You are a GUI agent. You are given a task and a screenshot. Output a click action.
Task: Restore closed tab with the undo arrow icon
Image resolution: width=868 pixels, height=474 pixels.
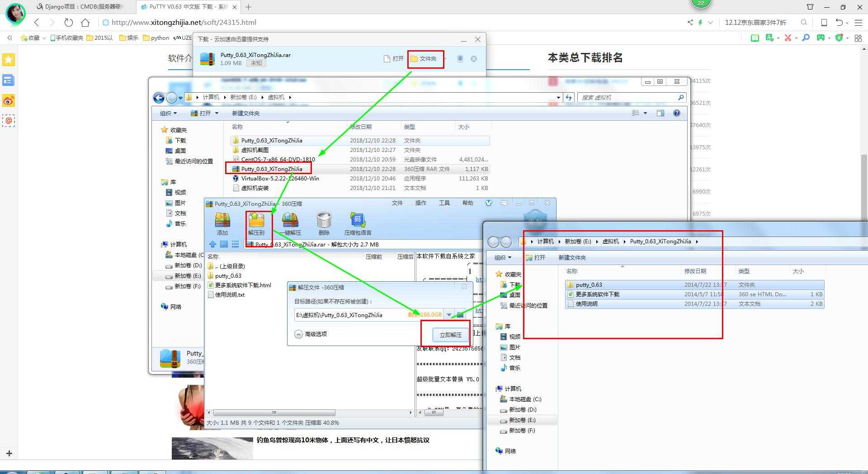point(839,22)
